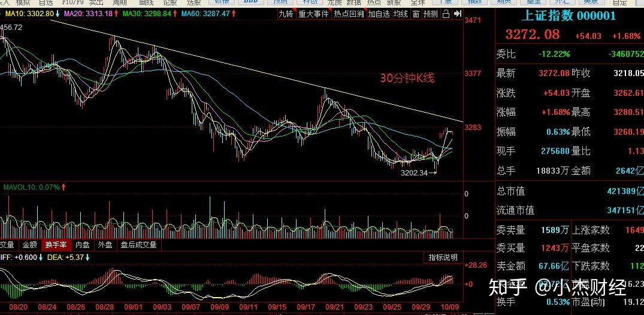
Task: Click the lock icon in chart toolbar
Action: pyautogui.click(x=445, y=14)
